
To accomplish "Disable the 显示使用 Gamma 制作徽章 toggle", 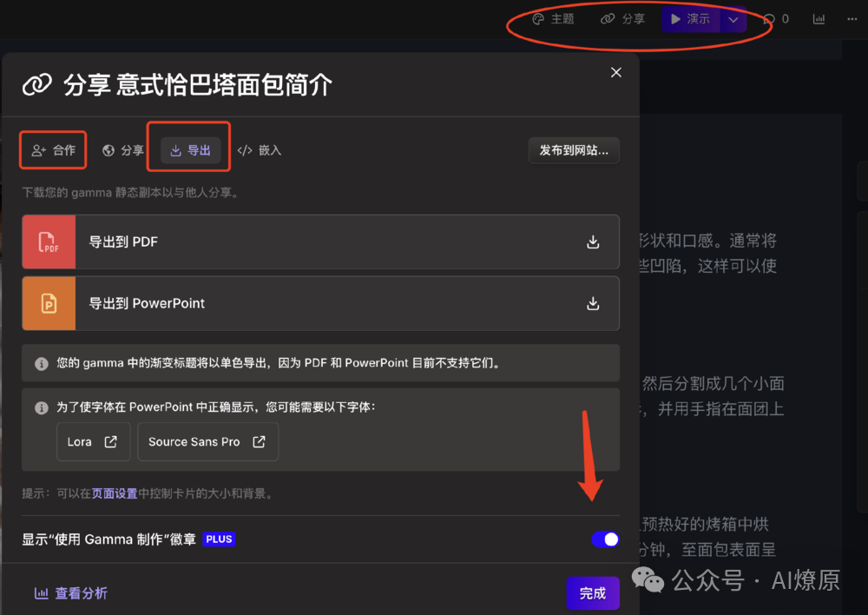I will click(x=605, y=539).
